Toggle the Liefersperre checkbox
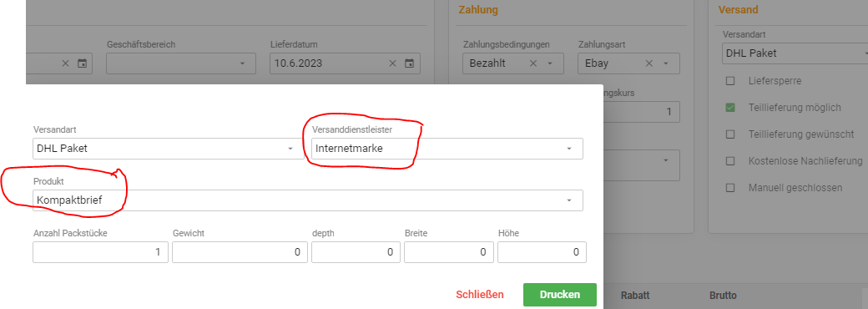Screen dimensions: 868x309 (x=730, y=81)
